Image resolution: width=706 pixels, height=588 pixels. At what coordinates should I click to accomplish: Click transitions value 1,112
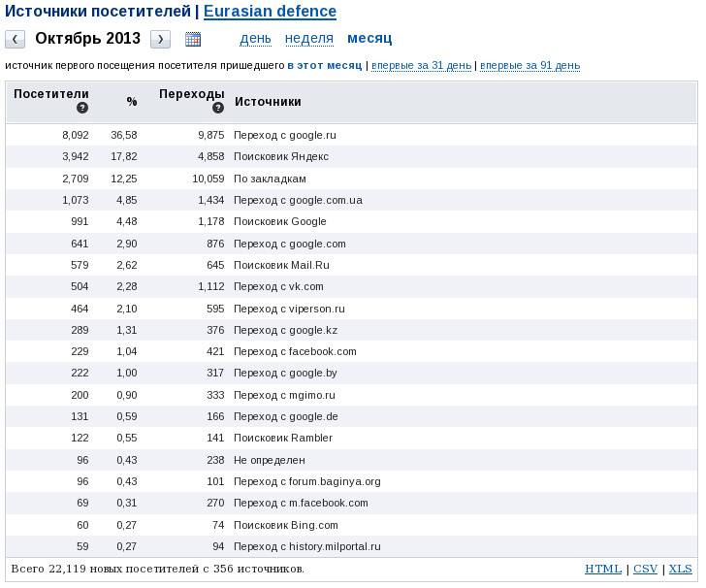[210, 286]
